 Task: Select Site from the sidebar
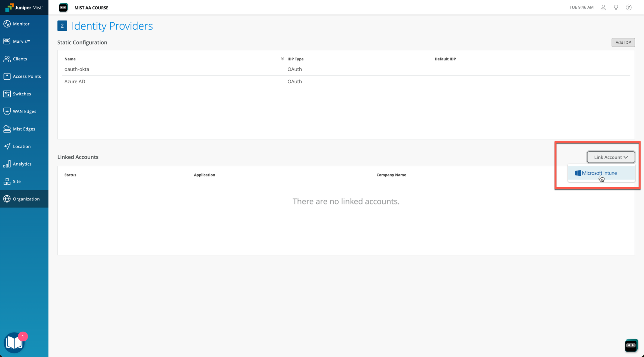[x=17, y=181]
